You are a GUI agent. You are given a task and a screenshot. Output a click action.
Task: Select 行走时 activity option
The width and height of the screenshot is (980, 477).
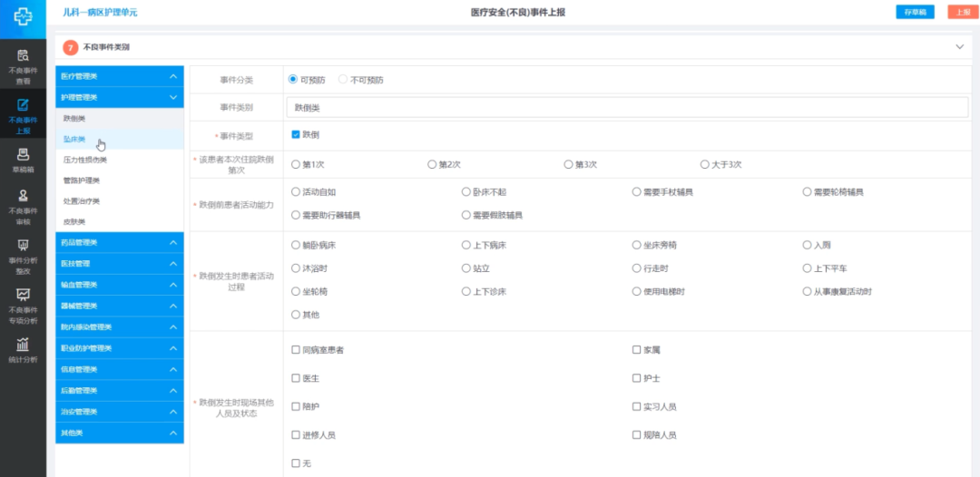pos(636,268)
